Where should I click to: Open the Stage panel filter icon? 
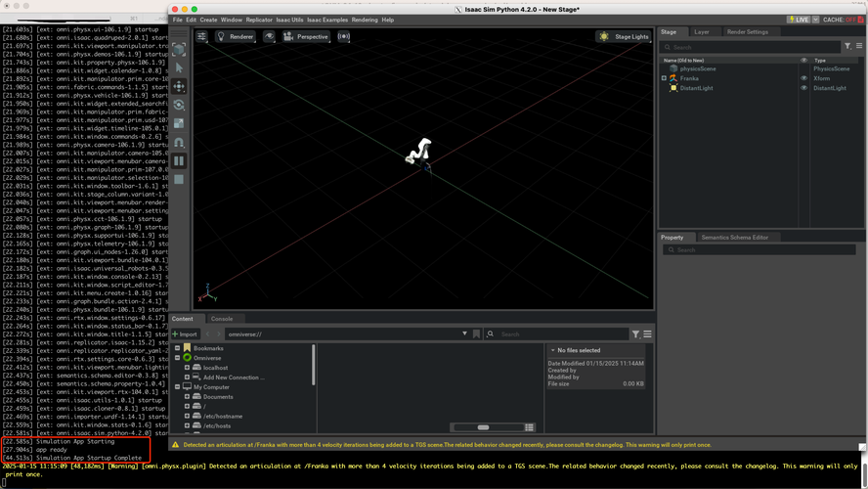(x=847, y=47)
